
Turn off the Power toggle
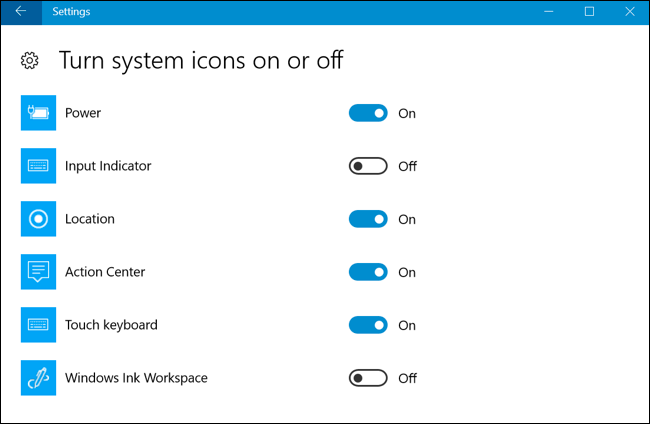368,113
